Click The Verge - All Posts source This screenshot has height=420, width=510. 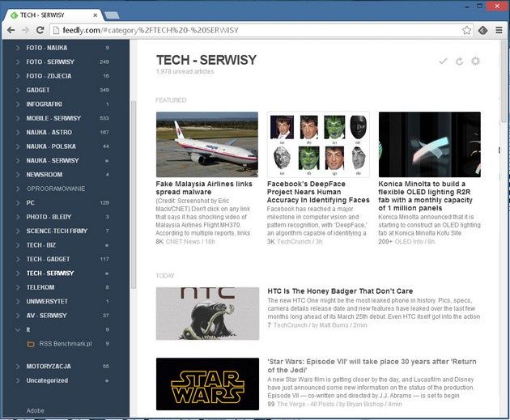307,404
